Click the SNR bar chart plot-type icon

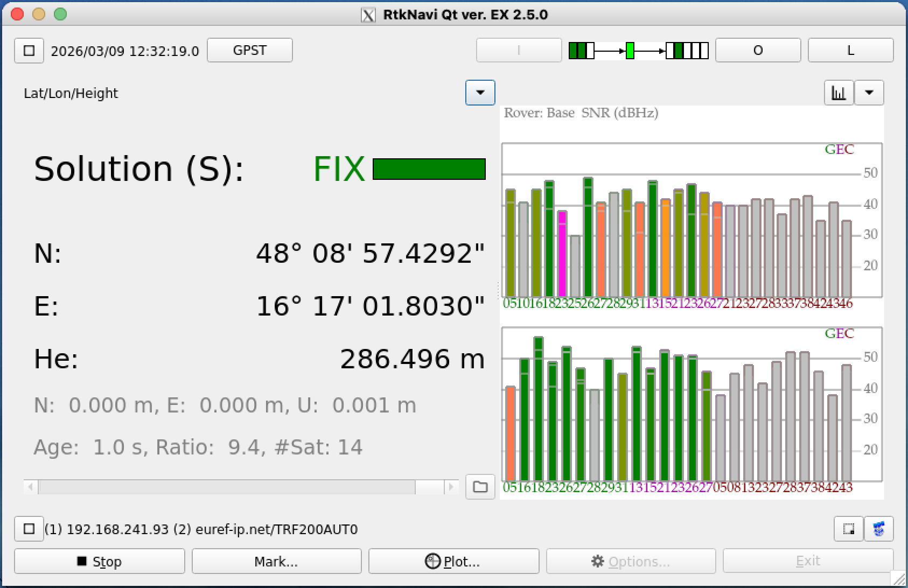click(x=839, y=93)
